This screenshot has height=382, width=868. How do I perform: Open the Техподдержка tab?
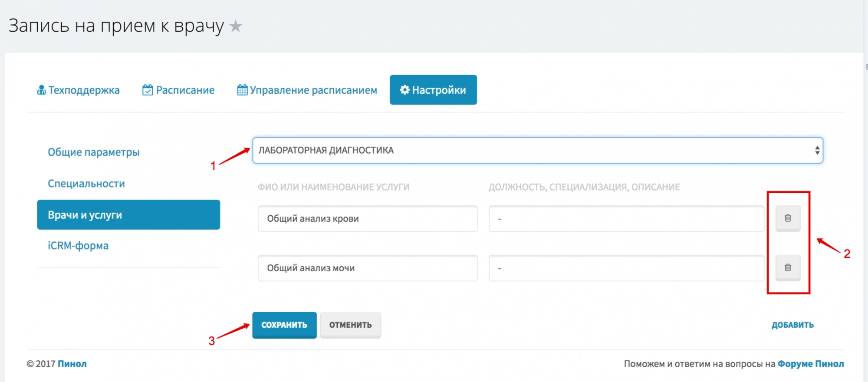pos(79,90)
